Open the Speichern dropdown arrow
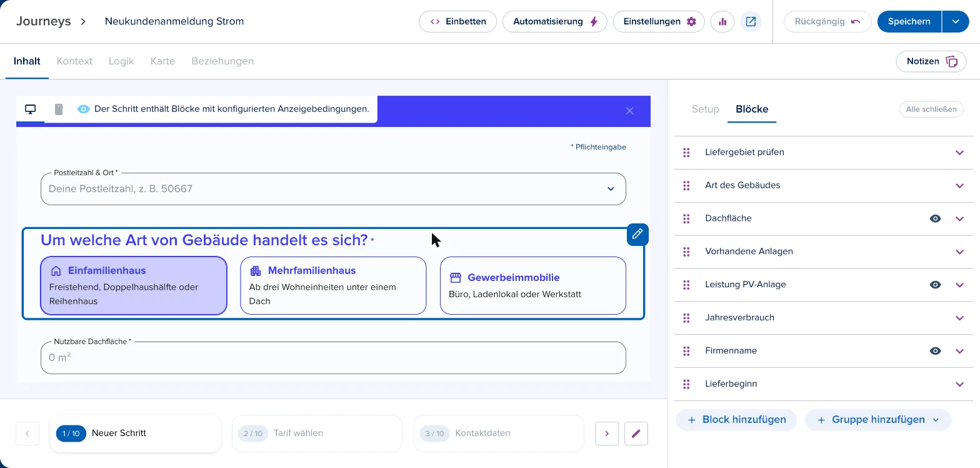 tap(956, 21)
